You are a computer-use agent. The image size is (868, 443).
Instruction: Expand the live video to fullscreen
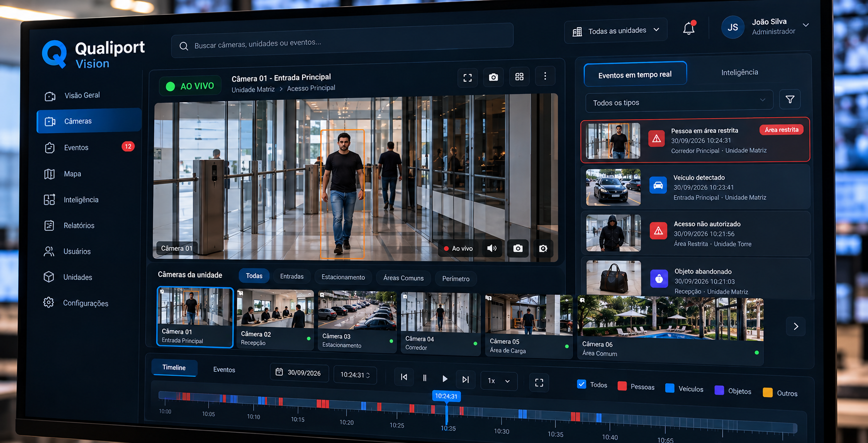pyautogui.click(x=467, y=78)
